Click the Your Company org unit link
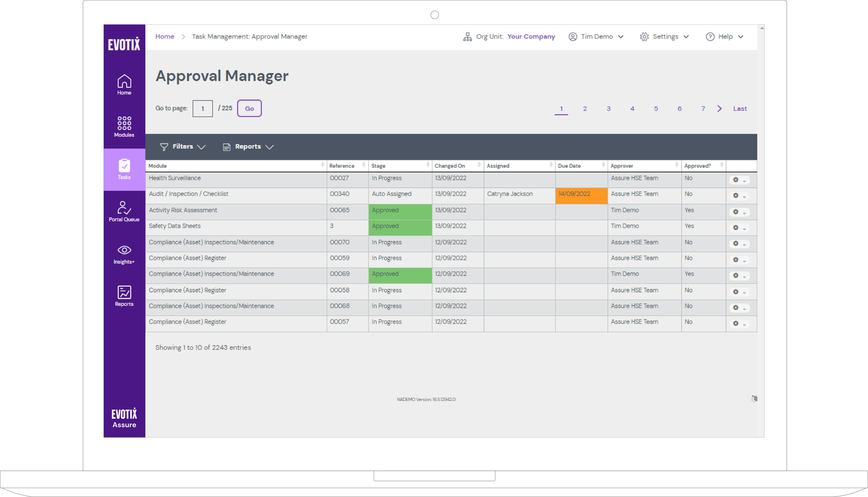The height and width of the screenshot is (497, 868). [x=531, y=37]
